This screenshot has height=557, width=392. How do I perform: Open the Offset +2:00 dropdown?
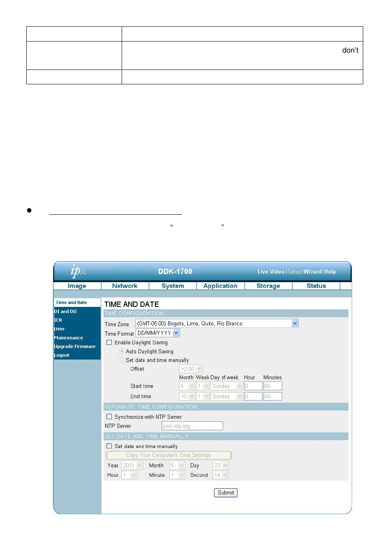tap(191, 369)
